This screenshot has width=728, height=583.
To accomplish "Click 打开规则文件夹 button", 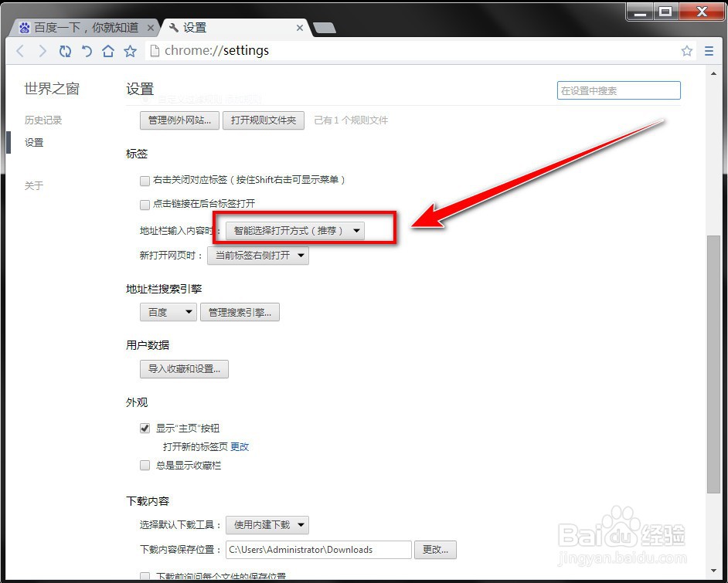I will pyautogui.click(x=264, y=120).
